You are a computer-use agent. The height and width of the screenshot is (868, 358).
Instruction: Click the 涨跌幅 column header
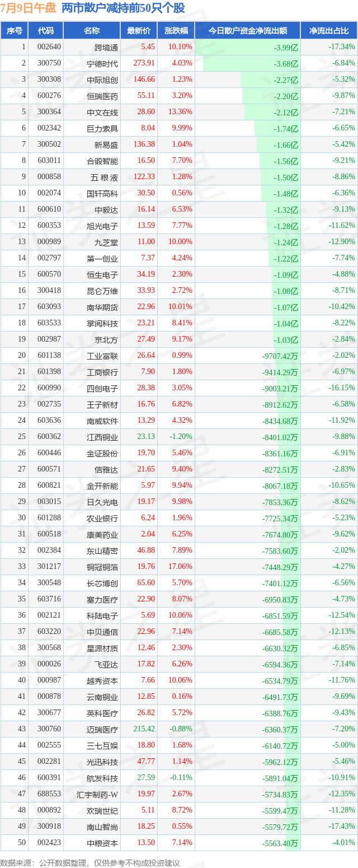coord(176,31)
